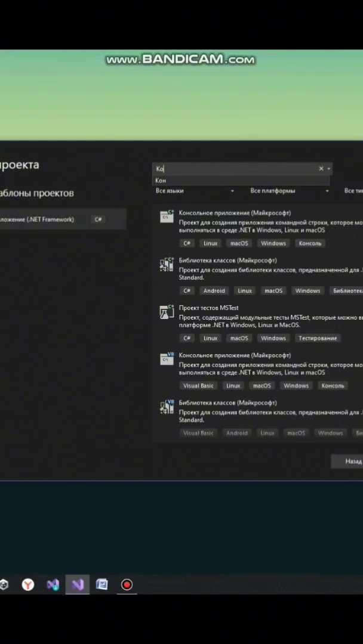
Task: Click the 'Visual Basic' tag of the VB console application
Action: [199, 386]
